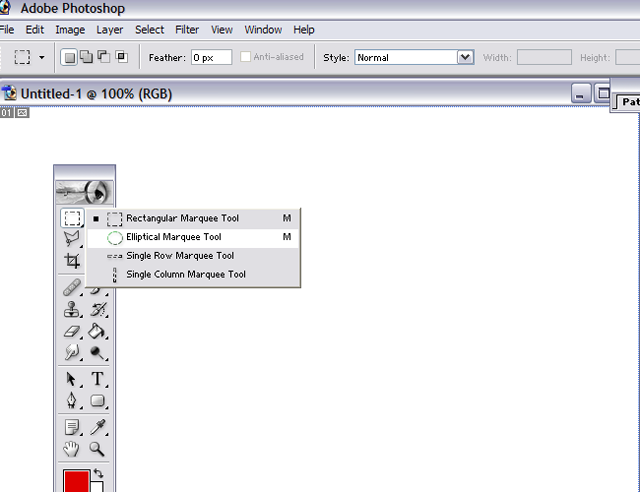Choose Elliptical Marquee Tool from flyout
This screenshot has height=492, width=640.
193,237
